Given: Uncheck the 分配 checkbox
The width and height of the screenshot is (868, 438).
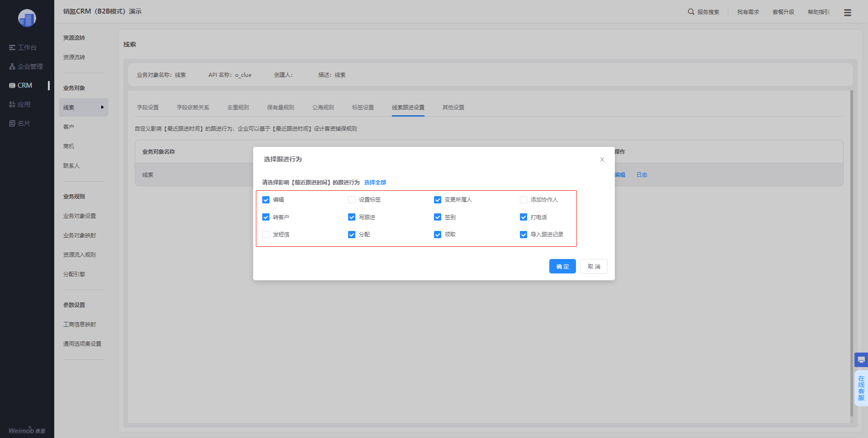Looking at the screenshot, I should pyautogui.click(x=352, y=235).
